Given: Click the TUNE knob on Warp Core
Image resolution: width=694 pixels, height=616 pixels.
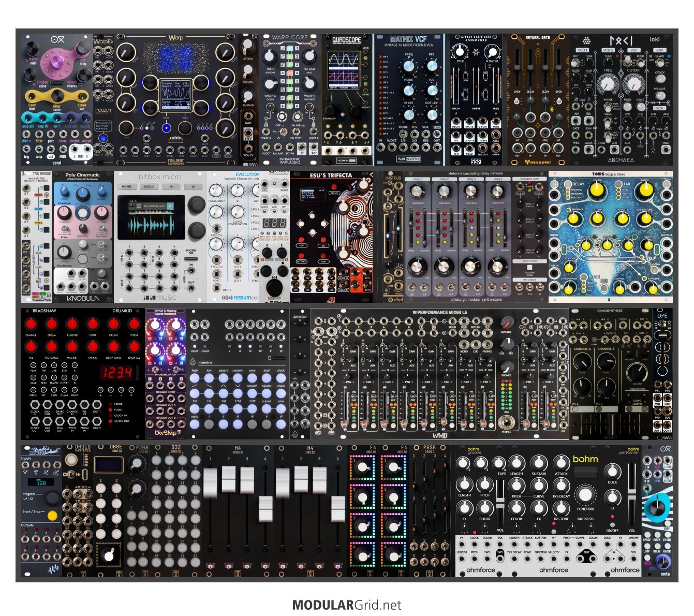Looking at the screenshot, I should click(x=270, y=57).
